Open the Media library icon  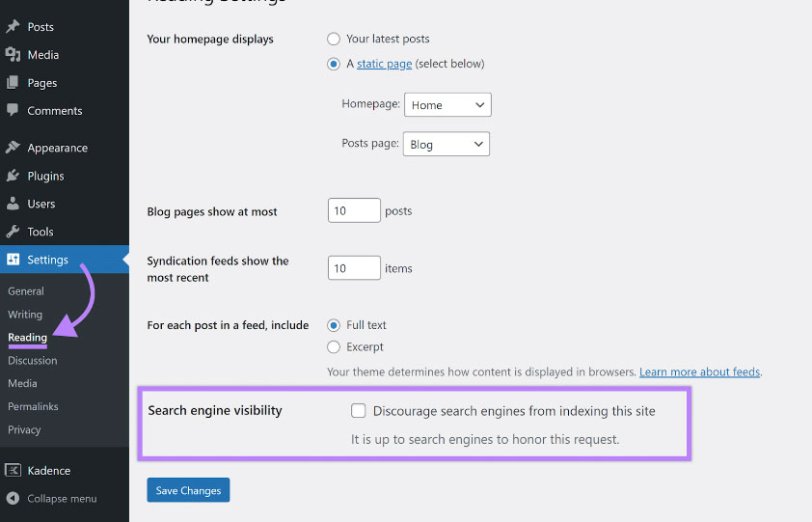pos(13,55)
